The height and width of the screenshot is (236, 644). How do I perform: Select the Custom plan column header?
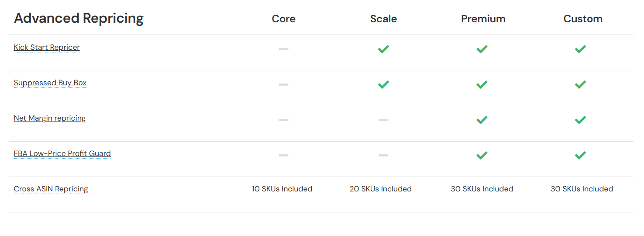[582, 19]
